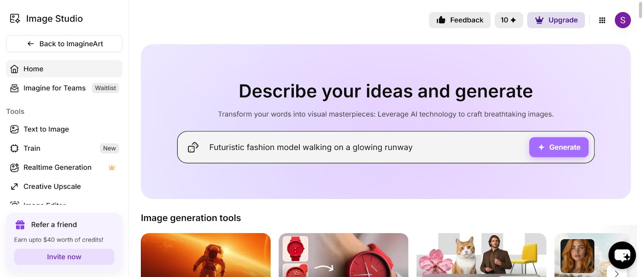The image size is (644, 277).
Task: Click the Feedback button
Action: (460, 20)
